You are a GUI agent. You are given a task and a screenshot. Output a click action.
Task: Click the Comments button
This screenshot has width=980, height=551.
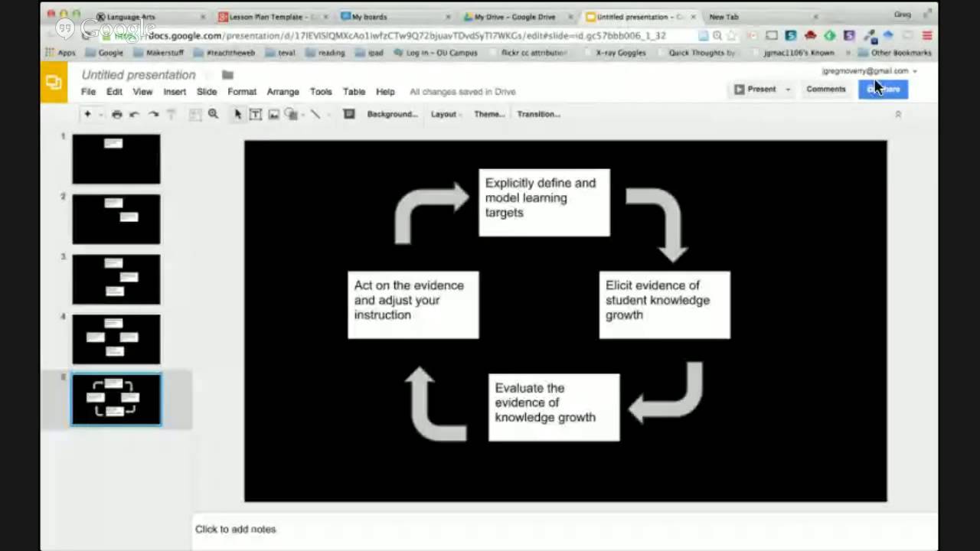tap(826, 90)
